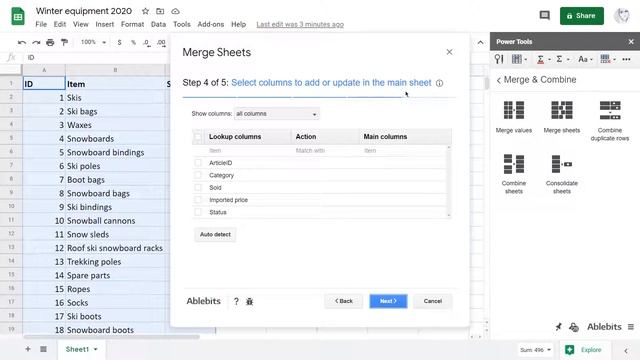640x360 pixels.
Task: Open Merge sheets tool in Power Tools
Action: click(562, 117)
